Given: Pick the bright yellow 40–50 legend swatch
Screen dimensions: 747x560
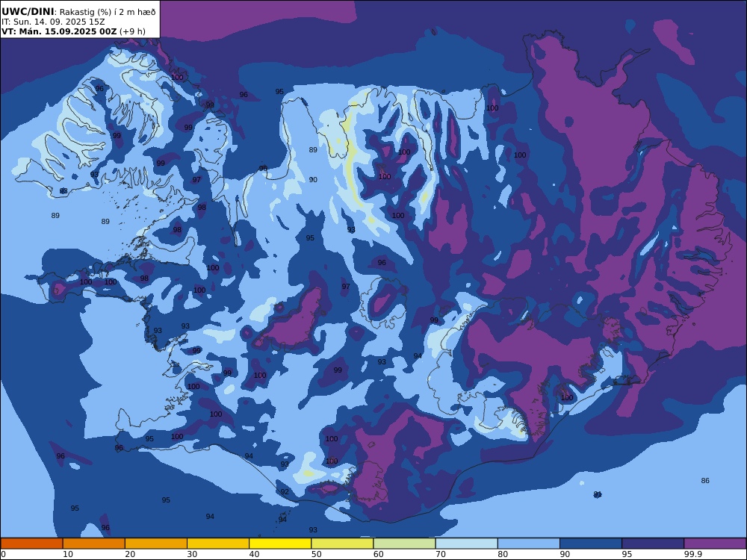Looking at the screenshot, I should click(x=280, y=544).
